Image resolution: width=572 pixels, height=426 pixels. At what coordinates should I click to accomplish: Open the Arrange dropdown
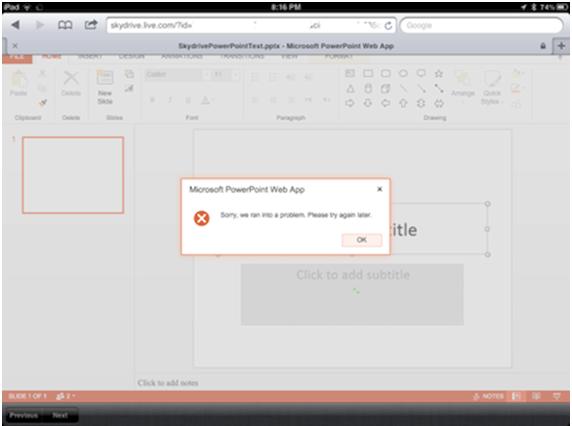click(463, 87)
